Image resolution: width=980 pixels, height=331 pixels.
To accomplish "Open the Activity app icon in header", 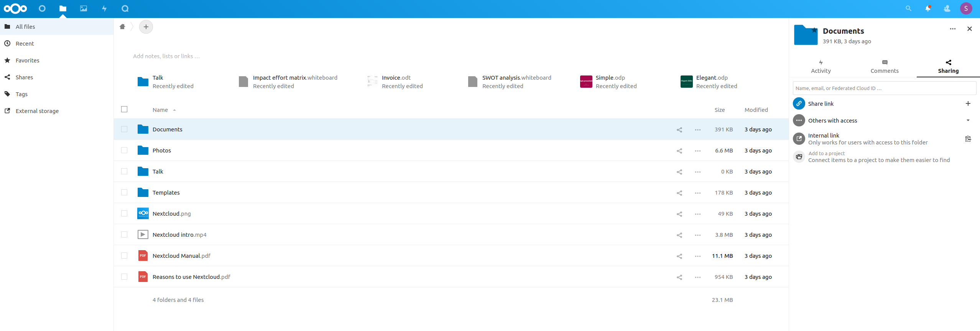I will tap(104, 8).
